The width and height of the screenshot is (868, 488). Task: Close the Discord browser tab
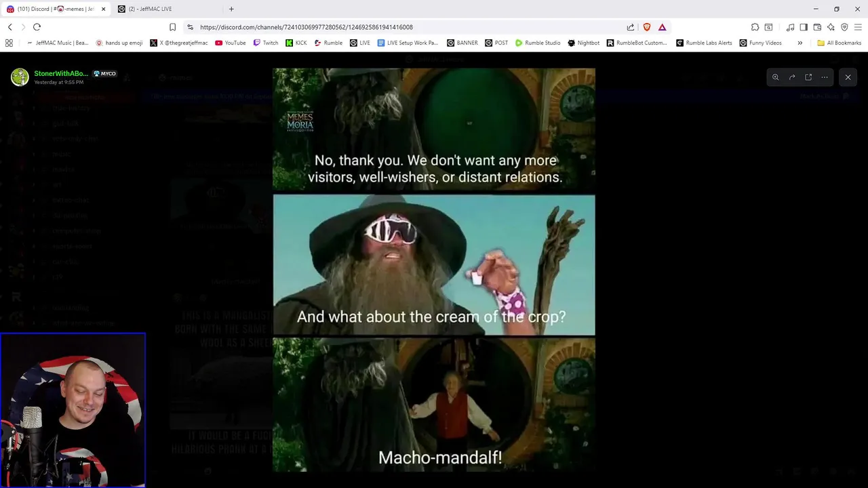pos(103,9)
